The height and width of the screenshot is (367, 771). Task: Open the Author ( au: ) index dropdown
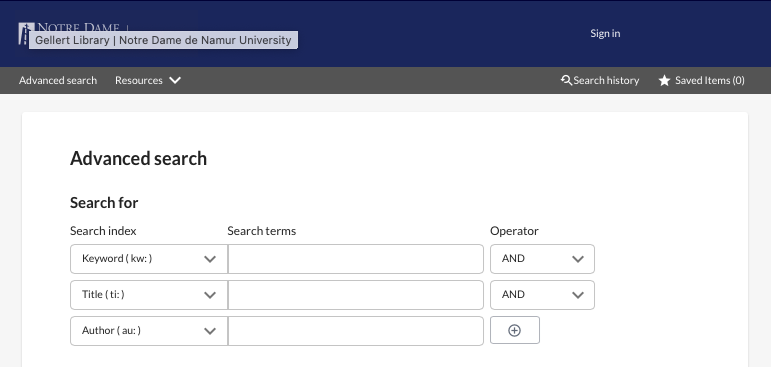149,331
